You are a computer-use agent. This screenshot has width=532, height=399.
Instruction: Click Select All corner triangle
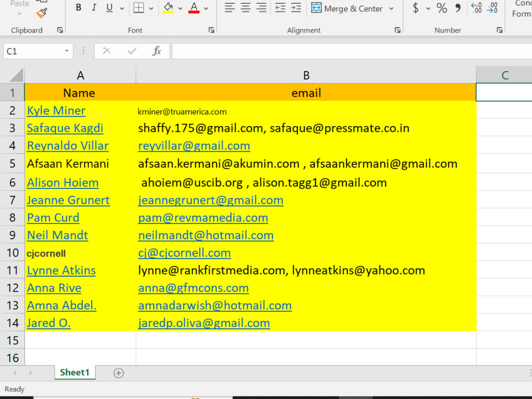tap(15, 75)
